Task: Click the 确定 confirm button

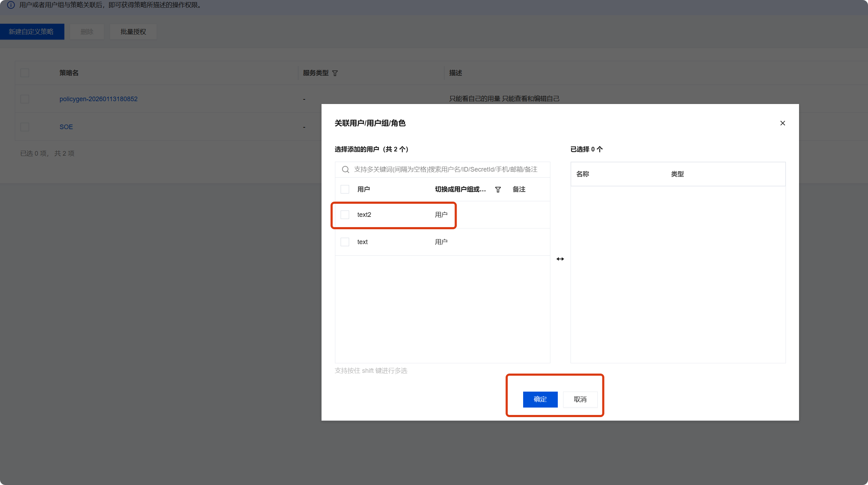Action: point(540,399)
